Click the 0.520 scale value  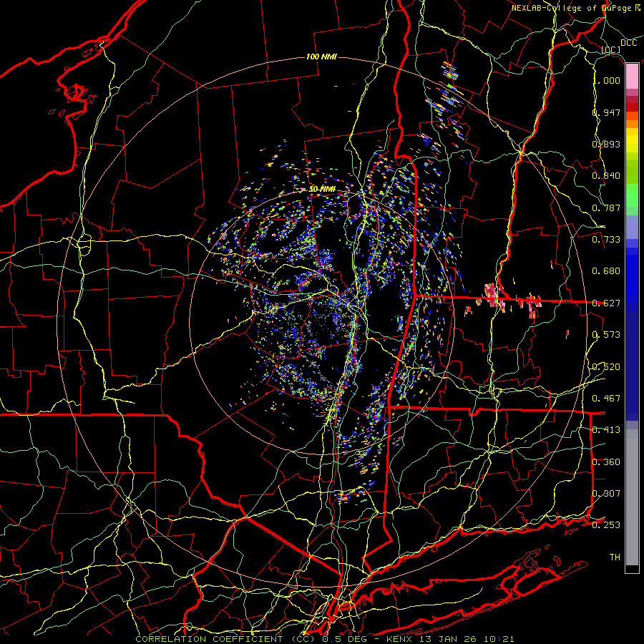pyautogui.click(x=606, y=367)
